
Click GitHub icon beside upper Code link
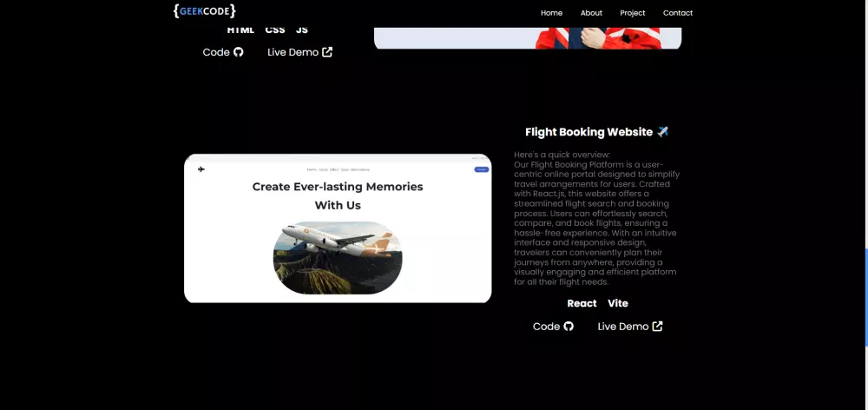(238, 52)
